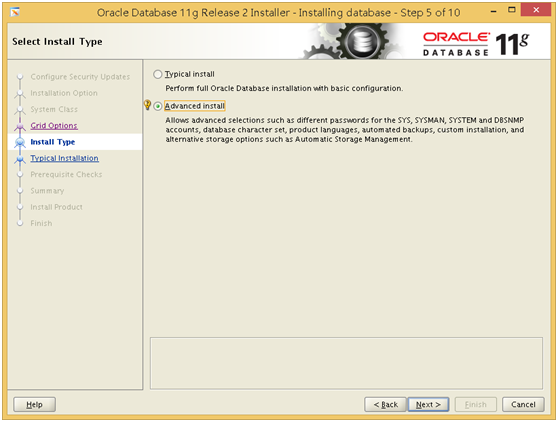Click the Help button

tap(35, 405)
